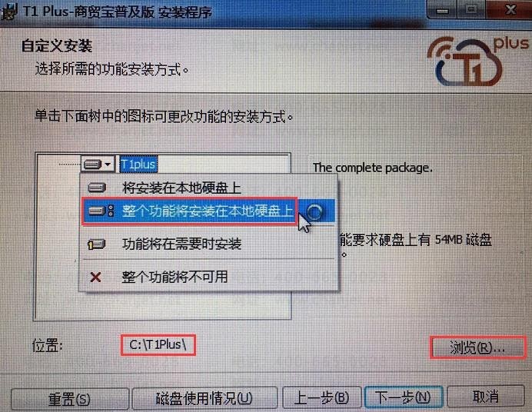The width and height of the screenshot is (532, 412).
Task: Cancel installation with 取消 button
Action: 486,396
